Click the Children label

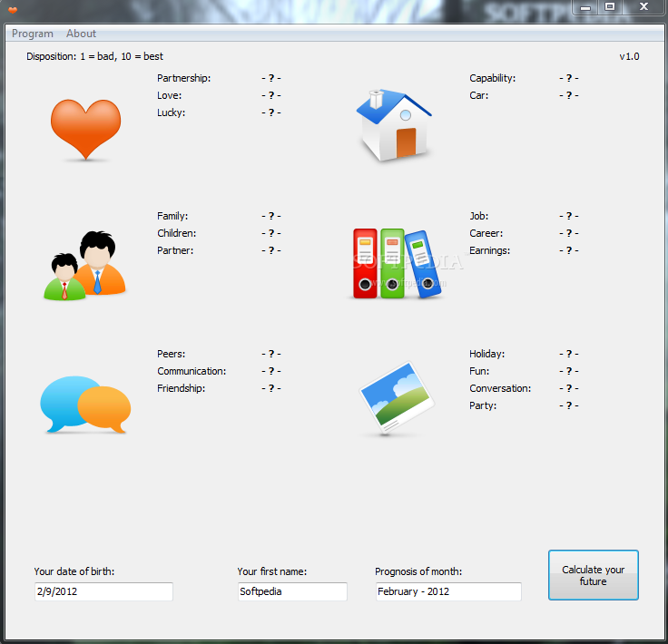point(176,233)
